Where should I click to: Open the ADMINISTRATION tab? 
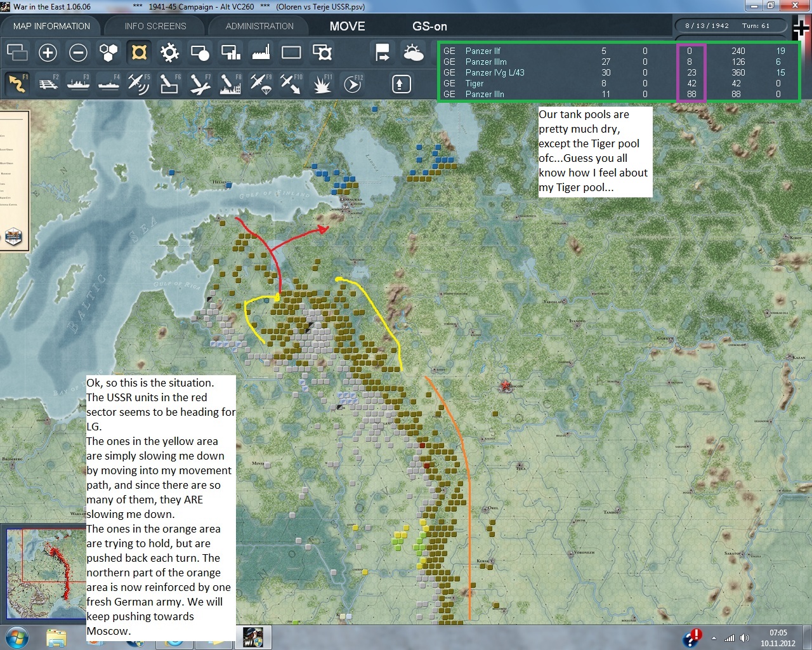(259, 26)
